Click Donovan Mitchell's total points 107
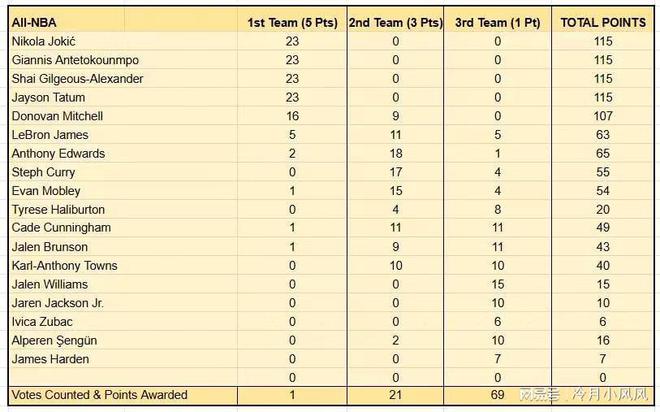The image size is (660, 412). pos(603,116)
